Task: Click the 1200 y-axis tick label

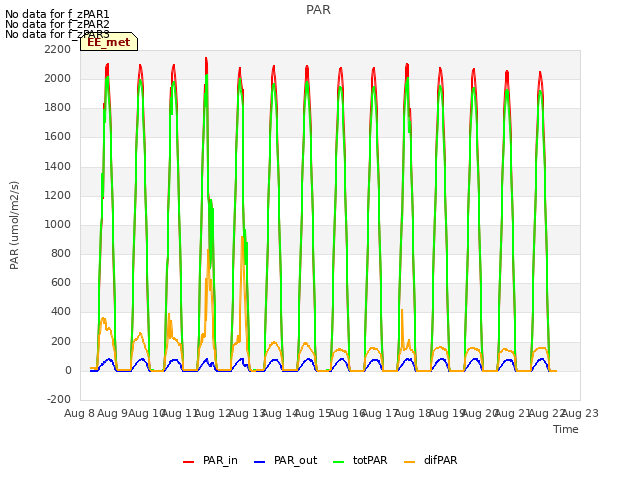Action: click(58, 196)
